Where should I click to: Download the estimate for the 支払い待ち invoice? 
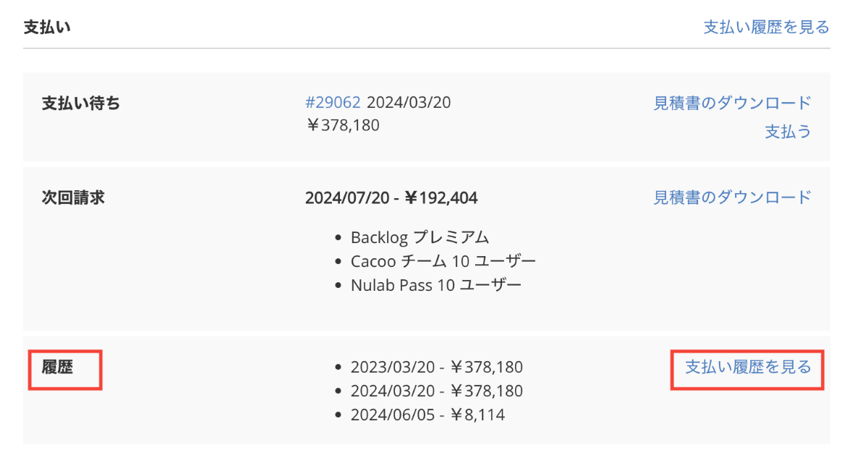point(732,103)
